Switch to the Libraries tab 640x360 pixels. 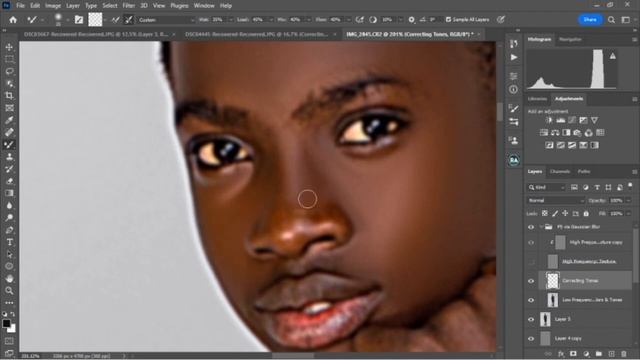537,99
